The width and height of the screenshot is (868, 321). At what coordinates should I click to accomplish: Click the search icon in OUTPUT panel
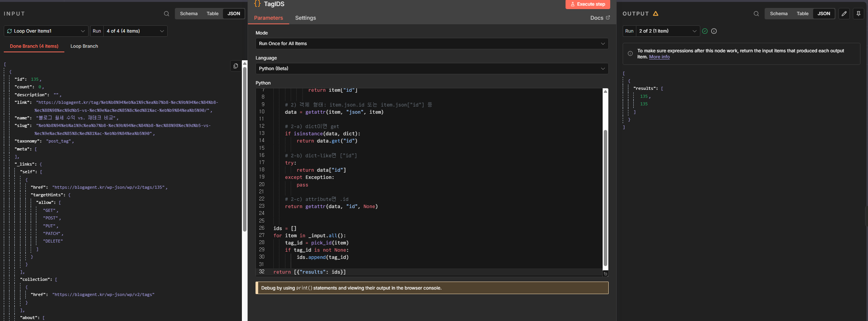tap(756, 14)
